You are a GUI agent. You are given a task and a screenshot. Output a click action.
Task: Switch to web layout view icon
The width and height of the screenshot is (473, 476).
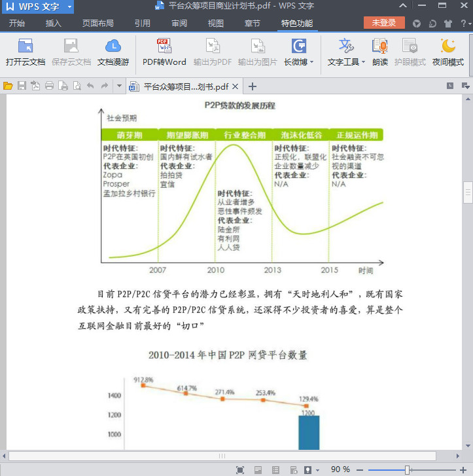294,470
